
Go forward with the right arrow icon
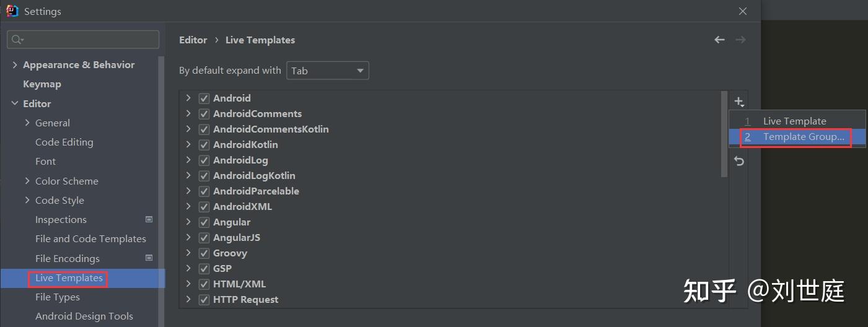coord(740,40)
